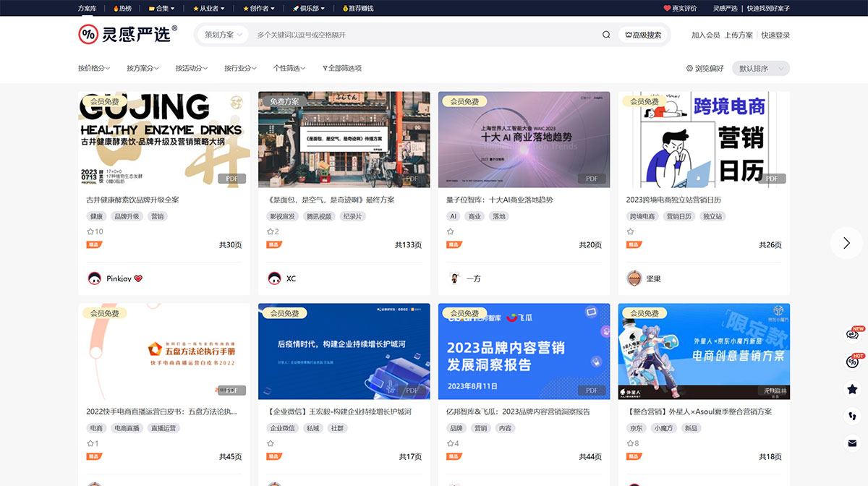Expand the 默认排序 sort dropdown
868x486 pixels.
[x=760, y=67]
